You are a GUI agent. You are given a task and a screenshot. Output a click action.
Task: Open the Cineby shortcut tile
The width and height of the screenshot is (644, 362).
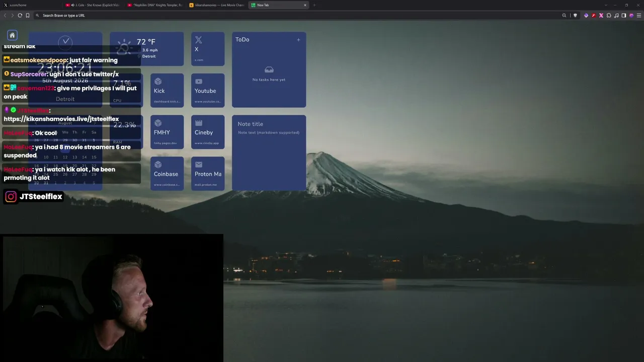click(x=208, y=132)
